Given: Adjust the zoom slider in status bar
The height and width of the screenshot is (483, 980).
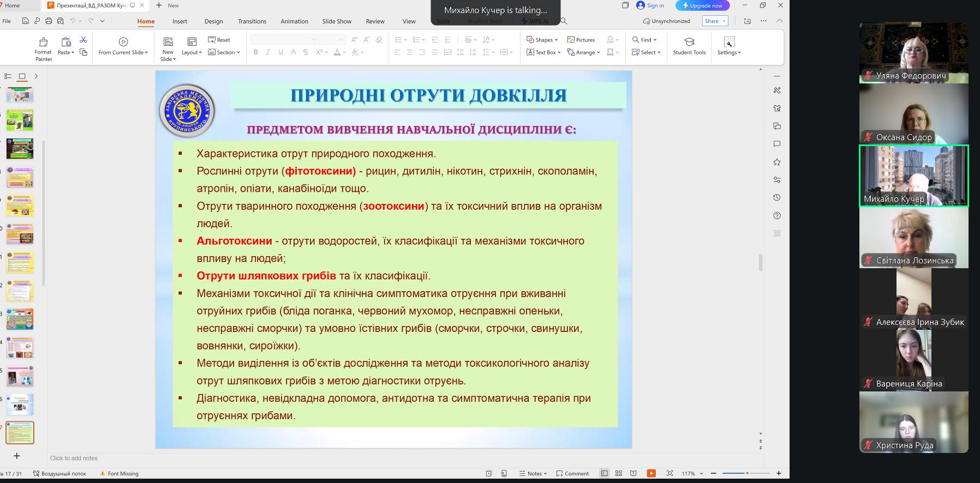Looking at the screenshot, I should click(x=746, y=473).
